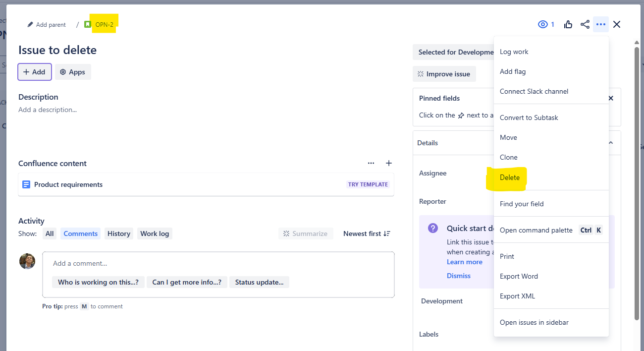
Task: Select Log work from the menu
Action: coord(551,52)
